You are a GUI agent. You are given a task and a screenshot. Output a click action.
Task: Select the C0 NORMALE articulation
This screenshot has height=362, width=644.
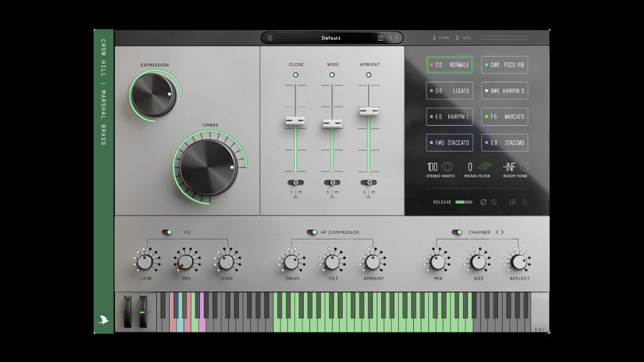coord(450,65)
